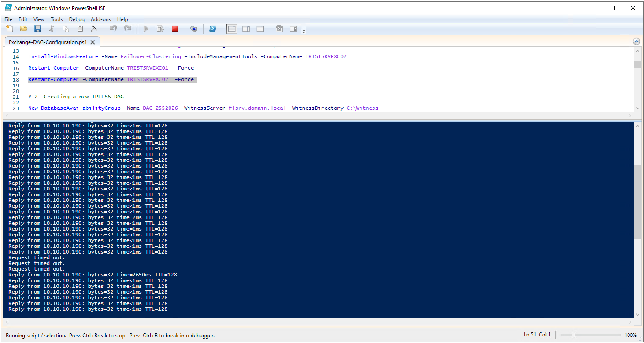644x343 pixels.
Task: Show script pane on top
Action: point(232,29)
